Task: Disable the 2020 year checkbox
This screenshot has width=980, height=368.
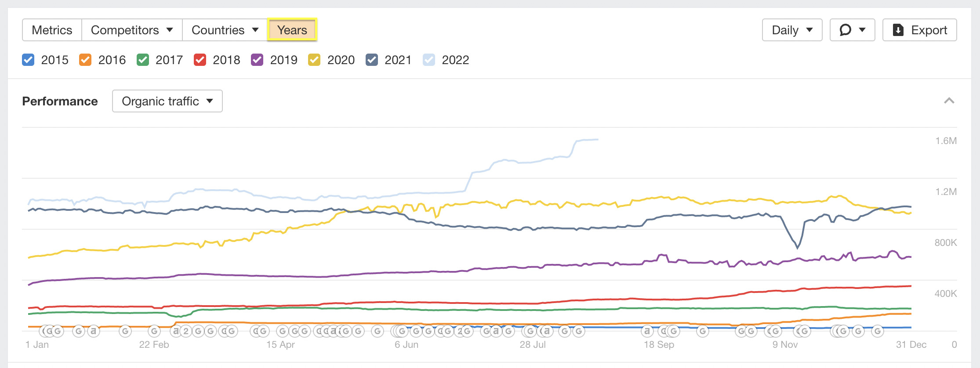Action: (x=314, y=60)
